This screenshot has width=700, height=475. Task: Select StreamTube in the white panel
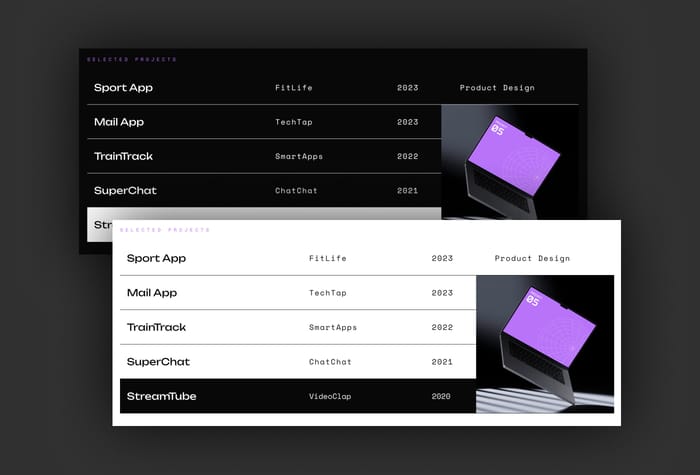[162, 396]
